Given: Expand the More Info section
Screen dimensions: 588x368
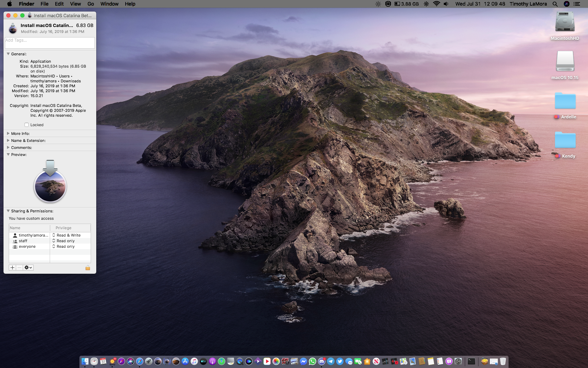Looking at the screenshot, I should pyautogui.click(x=8, y=134).
